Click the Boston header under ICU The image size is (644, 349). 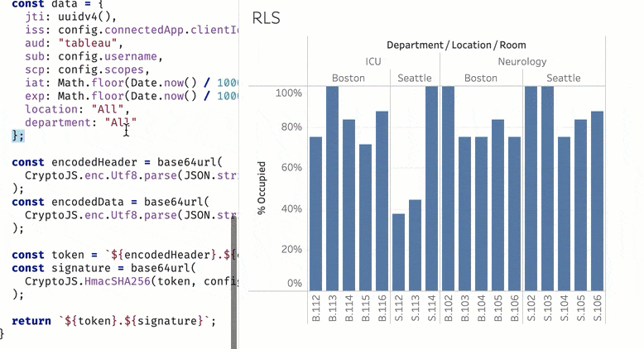pos(348,79)
